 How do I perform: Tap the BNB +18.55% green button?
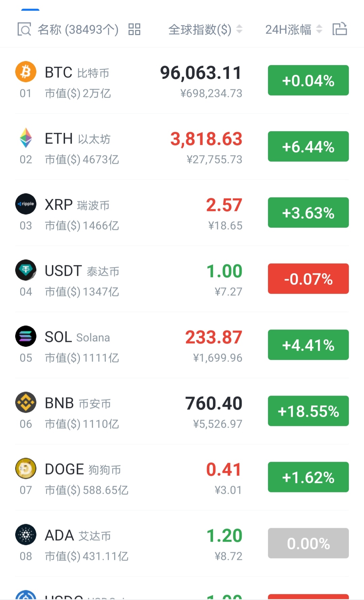click(308, 411)
